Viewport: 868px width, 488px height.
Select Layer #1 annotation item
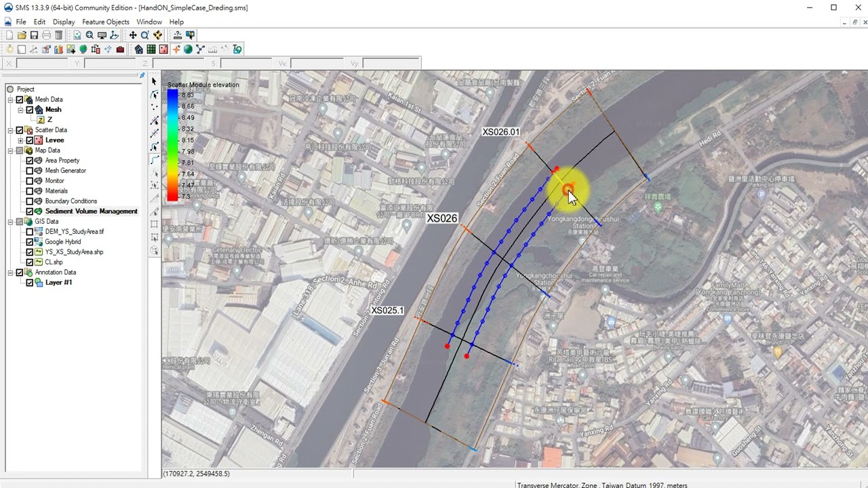pyautogui.click(x=58, y=283)
